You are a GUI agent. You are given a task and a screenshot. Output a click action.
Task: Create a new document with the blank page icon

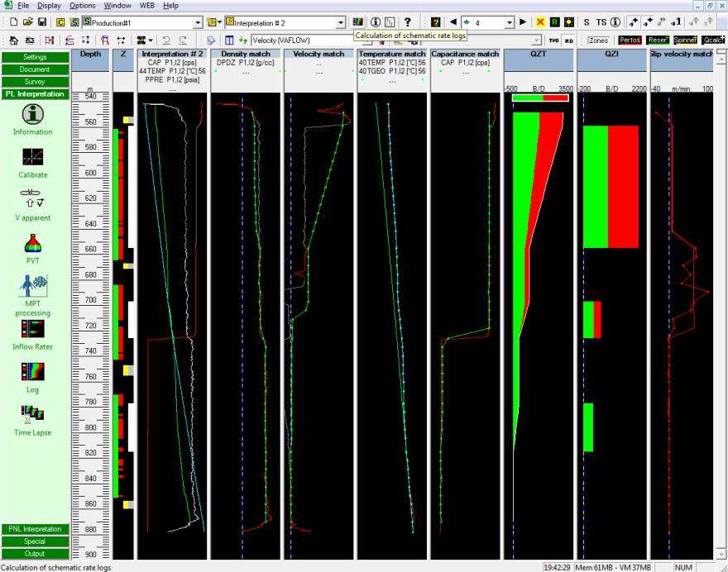[13, 21]
